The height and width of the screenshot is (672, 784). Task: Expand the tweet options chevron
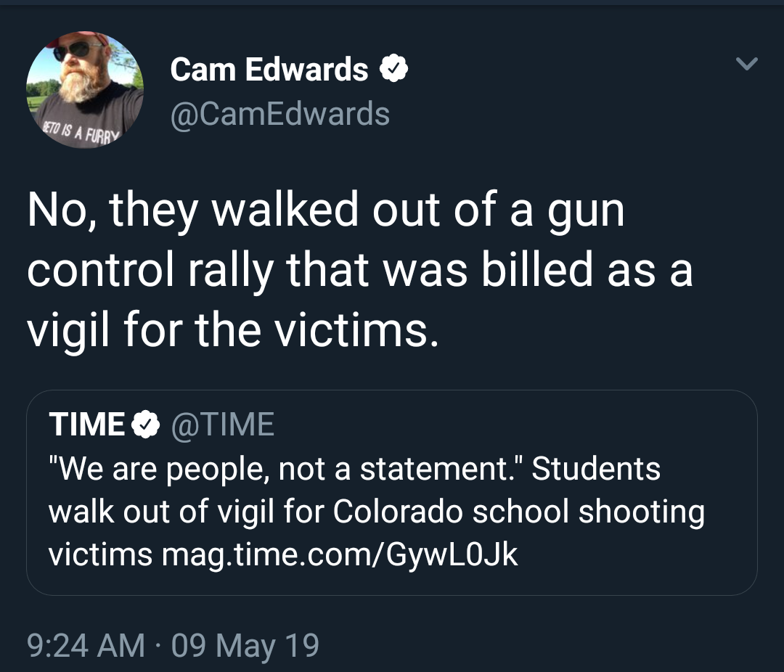[x=746, y=65]
